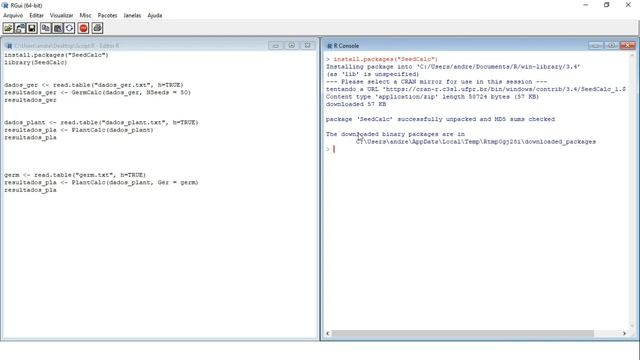Screen dimensions: 640x360
Task: Click the Save workspace floppy icon
Action: (32, 28)
